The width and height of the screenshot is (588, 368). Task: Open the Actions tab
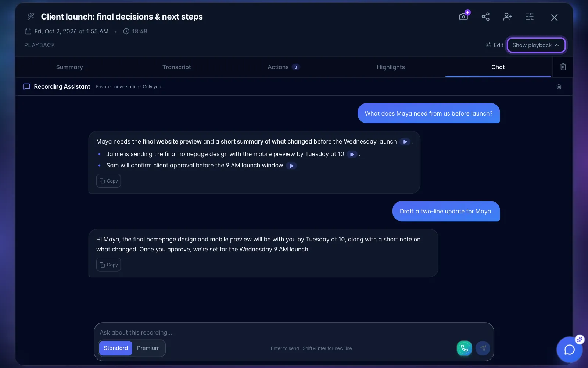283,67
